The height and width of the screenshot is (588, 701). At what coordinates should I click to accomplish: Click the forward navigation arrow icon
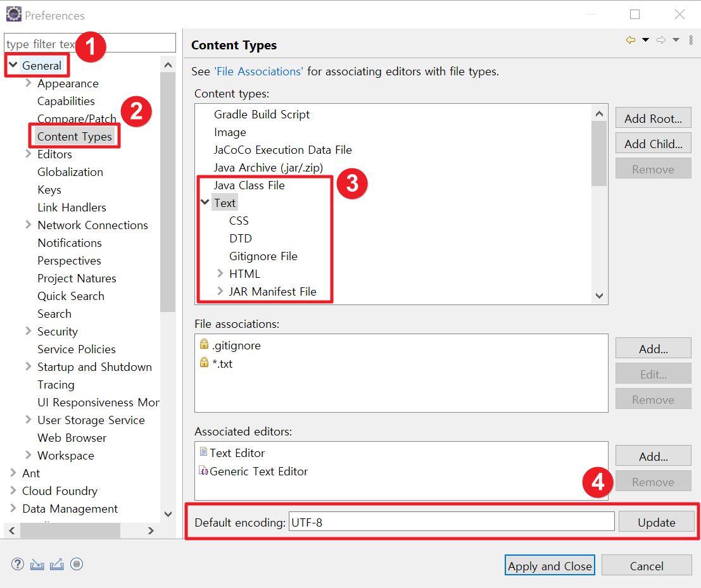pyautogui.click(x=660, y=41)
